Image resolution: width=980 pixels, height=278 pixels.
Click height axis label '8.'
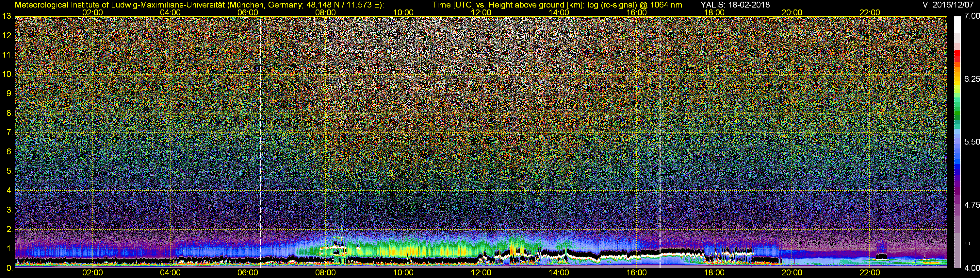coord(9,113)
